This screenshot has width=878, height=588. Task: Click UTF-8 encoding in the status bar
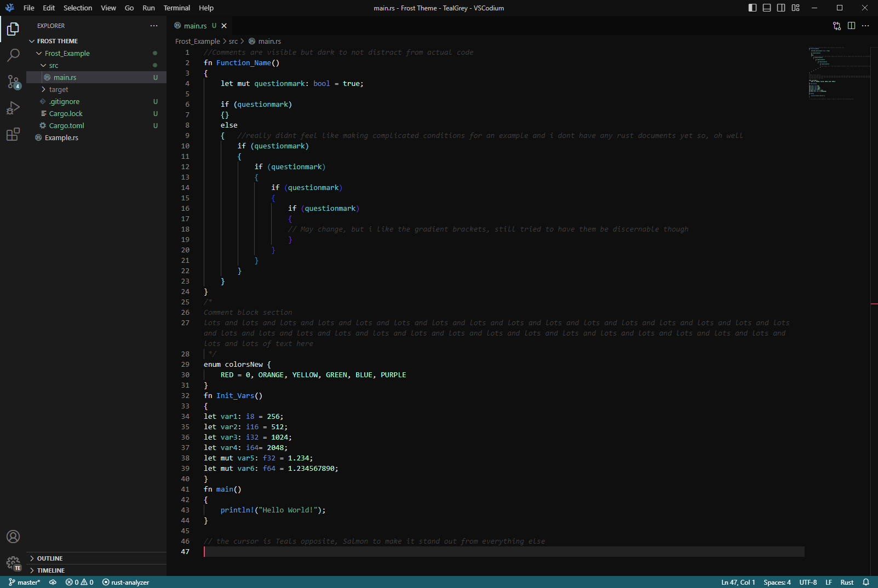coord(808,582)
